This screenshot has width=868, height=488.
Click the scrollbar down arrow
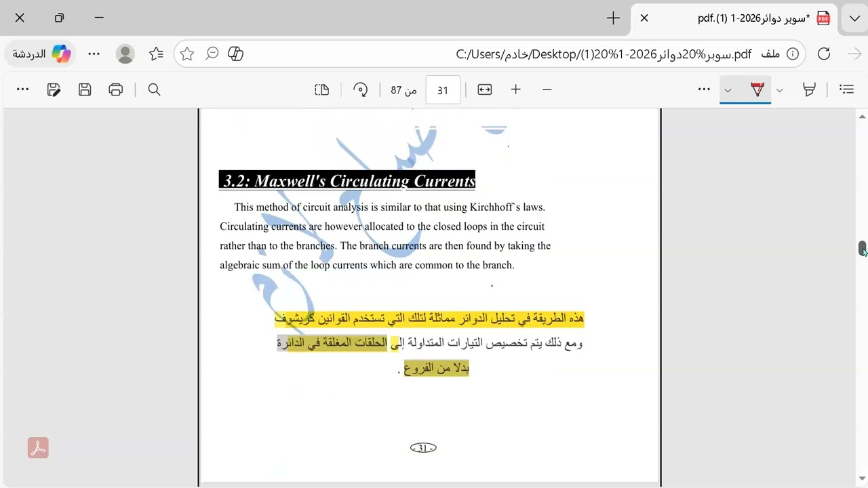tap(863, 479)
